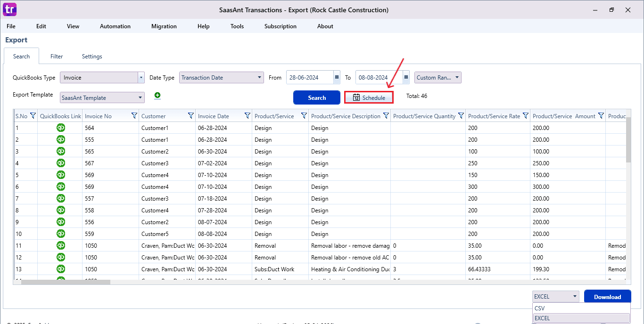Viewport: 644px width, 324px height.
Task: Click the To date field 08-08-2024
Action: (379, 78)
